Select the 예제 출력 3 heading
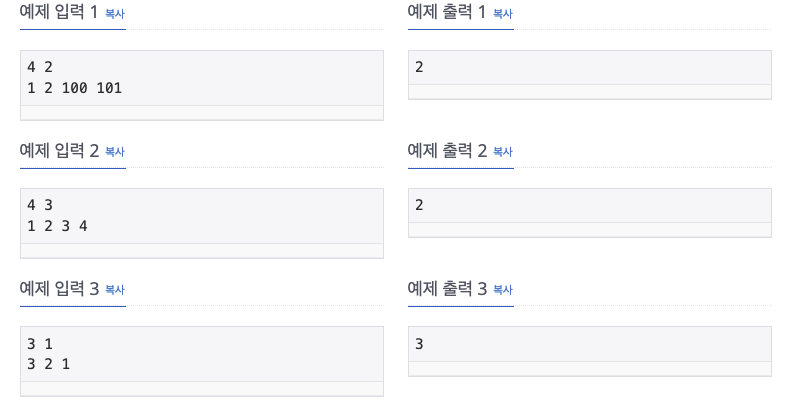The height and width of the screenshot is (401, 791). tap(447, 289)
